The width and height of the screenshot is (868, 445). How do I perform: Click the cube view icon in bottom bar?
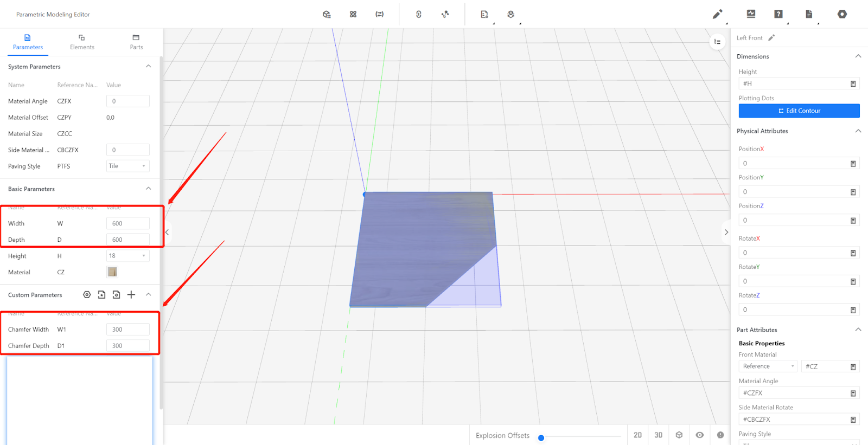[679, 435]
